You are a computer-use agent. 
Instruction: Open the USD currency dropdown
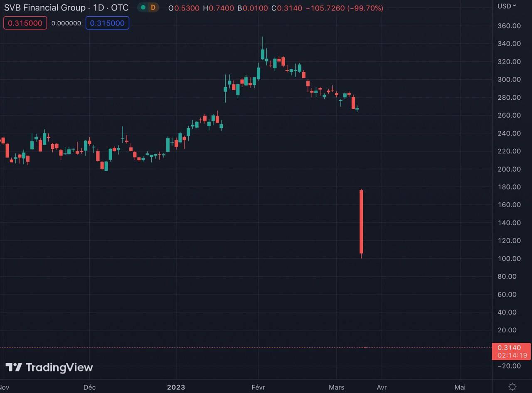507,6
